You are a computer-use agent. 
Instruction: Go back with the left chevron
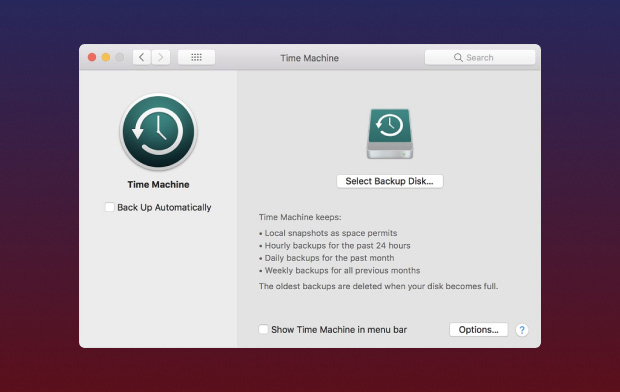click(x=142, y=57)
